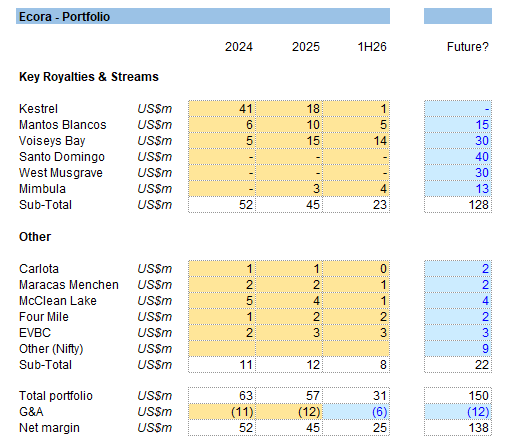This screenshot has width=508, height=445.
Task: Click the Future? column header
Action: coord(467,47)
